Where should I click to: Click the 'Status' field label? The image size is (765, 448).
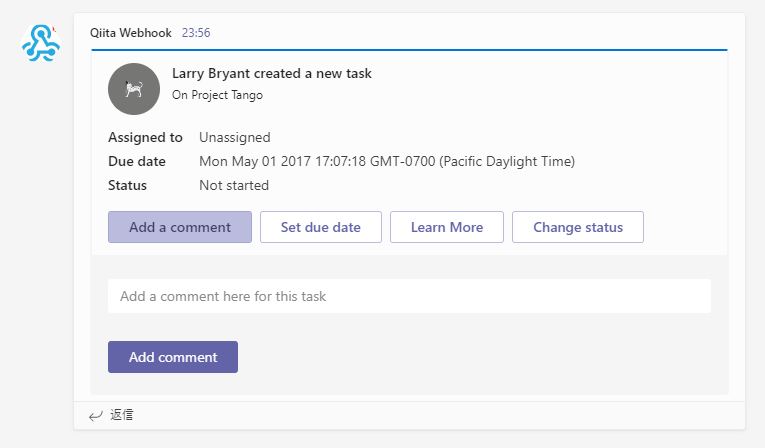point(127,185)
